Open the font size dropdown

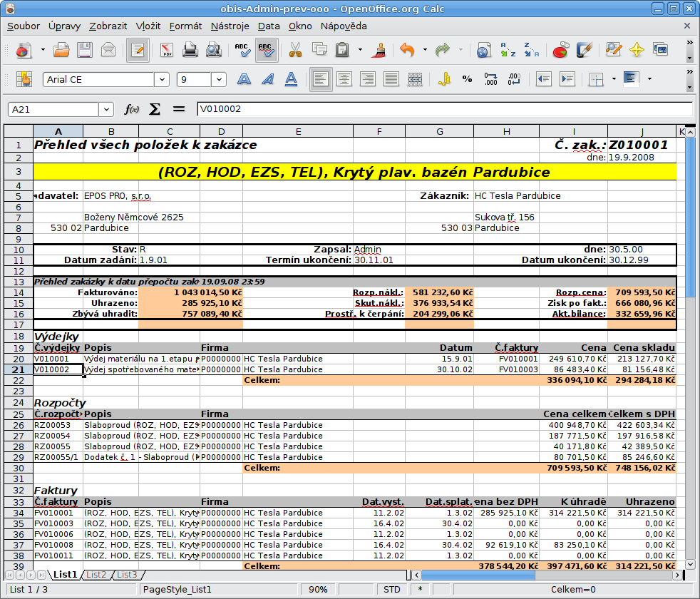pos(220,79)
